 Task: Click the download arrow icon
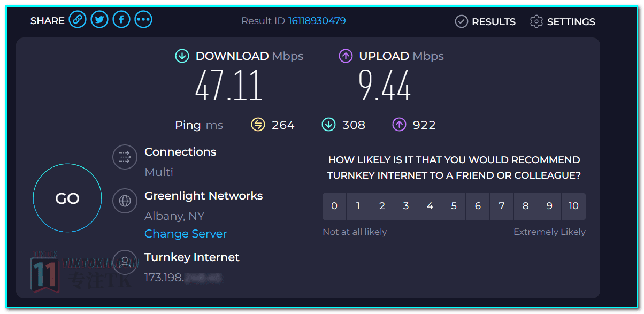(182, 56)
